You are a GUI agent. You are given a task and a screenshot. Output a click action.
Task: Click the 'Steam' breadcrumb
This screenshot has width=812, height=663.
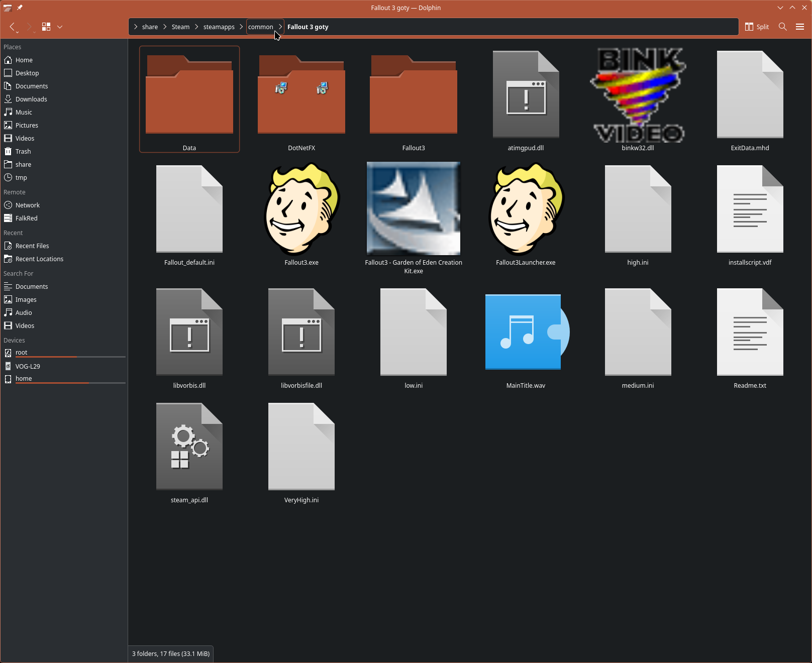pyautogui.click(x=180, y=27)
